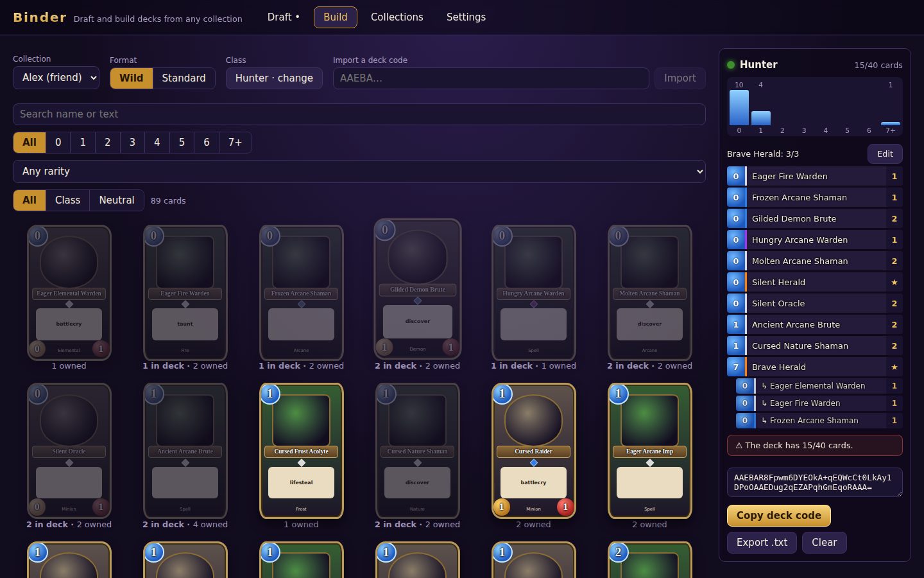Image resolution: width=924 pixels, height=578 pixels.
Task: Click the Import a deck code field
Action: click(491, 78)
